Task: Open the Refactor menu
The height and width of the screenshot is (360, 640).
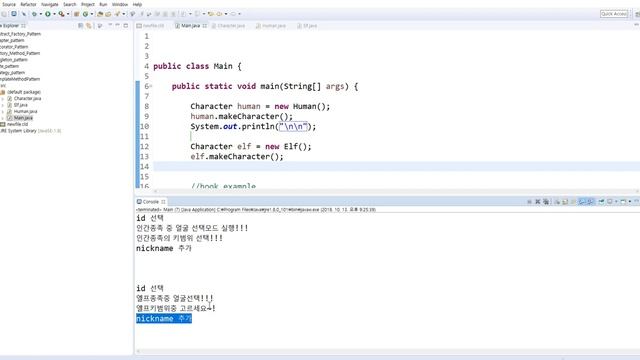Action: click(29, 4)
